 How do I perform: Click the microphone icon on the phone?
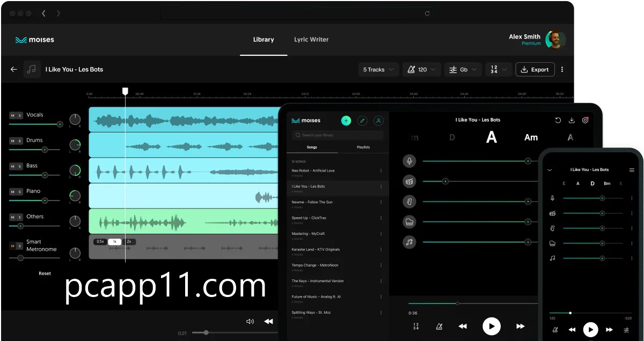click(552, 198)
